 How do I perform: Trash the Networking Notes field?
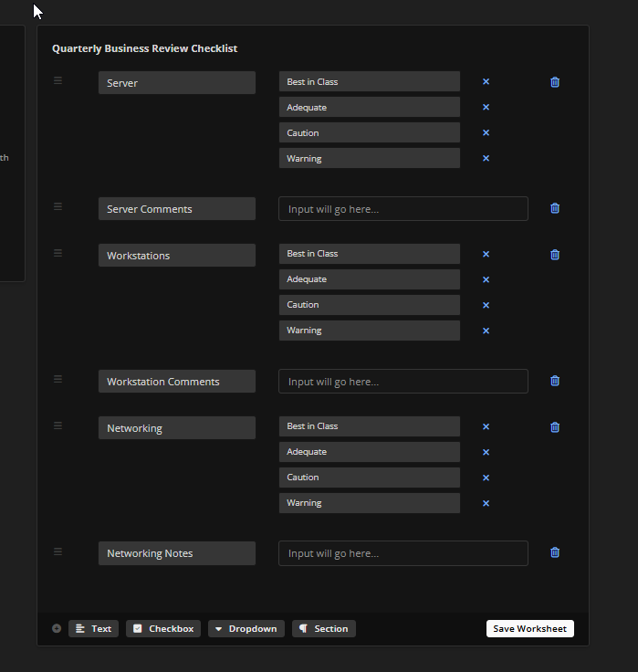point(555,552)
